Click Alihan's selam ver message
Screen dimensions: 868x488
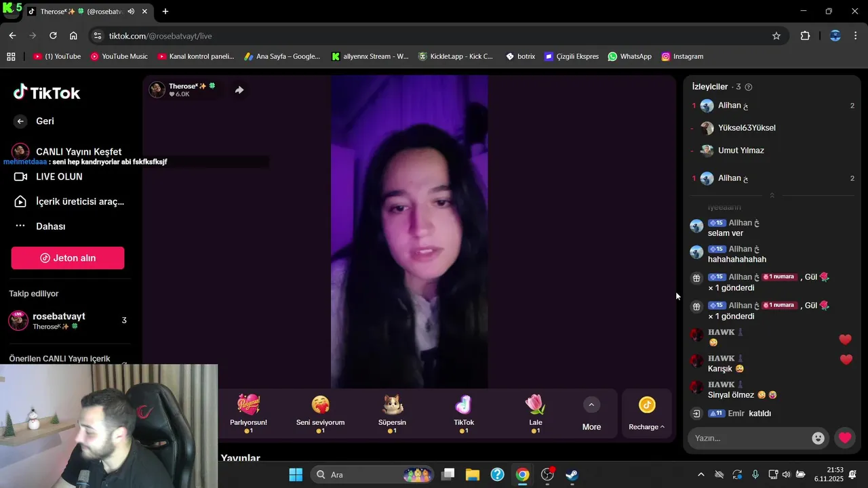point(726,233)
